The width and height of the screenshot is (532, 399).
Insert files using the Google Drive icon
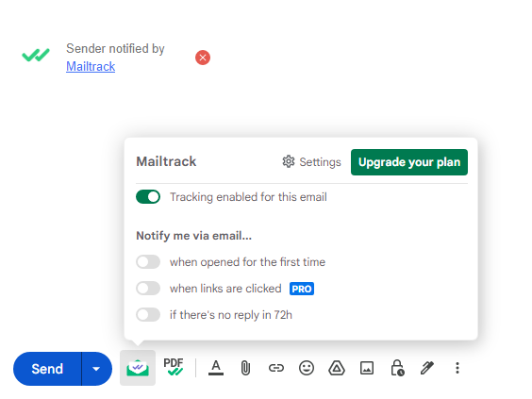[x=337, y=368]
